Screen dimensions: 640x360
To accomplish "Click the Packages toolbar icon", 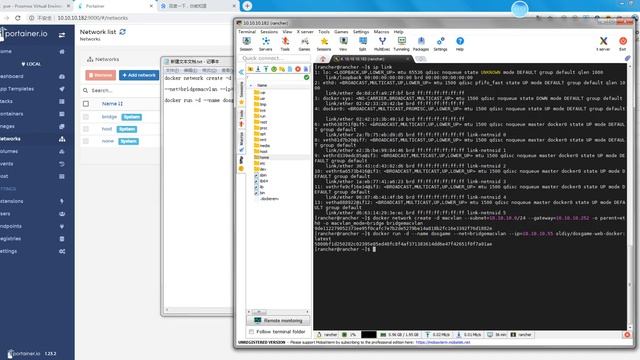I will tap(421, 44).
